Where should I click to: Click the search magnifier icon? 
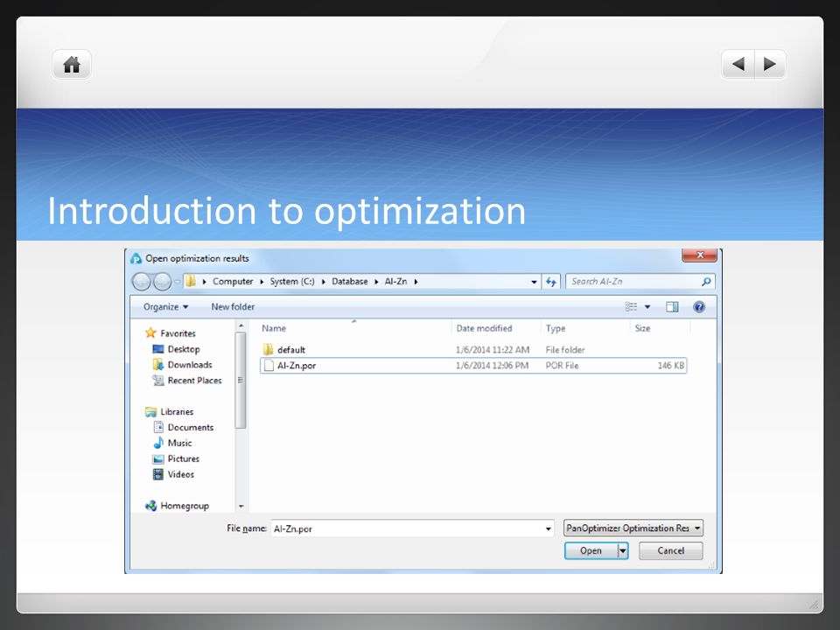point(706,281)
